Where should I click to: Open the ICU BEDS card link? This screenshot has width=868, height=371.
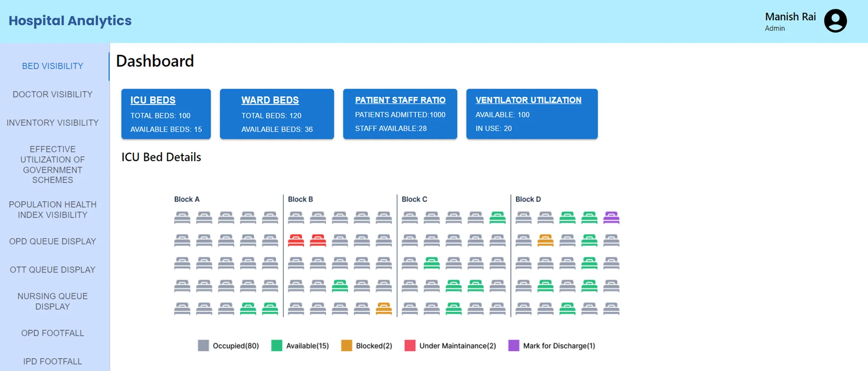click(x=153, y=100)
